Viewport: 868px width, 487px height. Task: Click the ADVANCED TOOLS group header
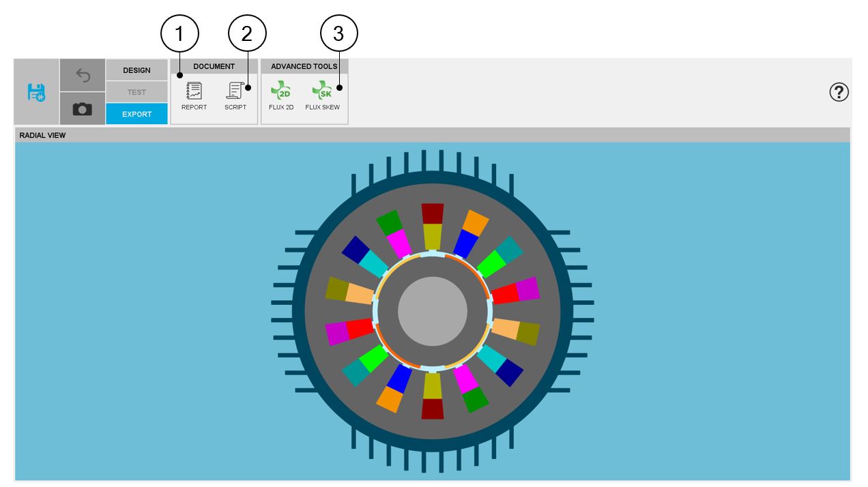tap(304, 66)
